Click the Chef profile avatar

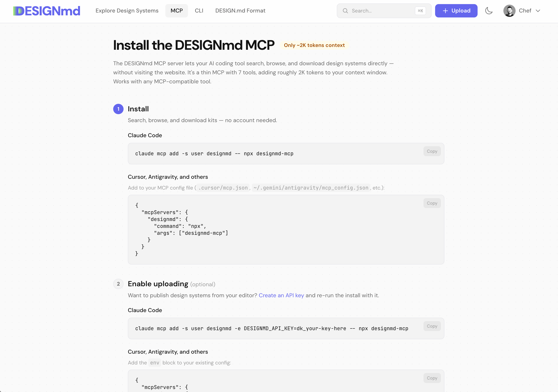[x=509, y=11]
